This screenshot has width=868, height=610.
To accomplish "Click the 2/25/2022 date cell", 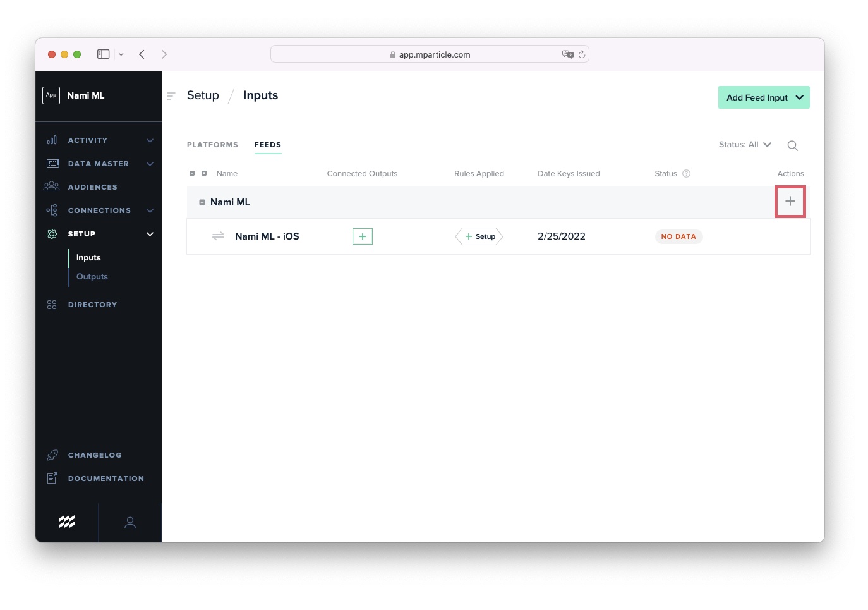I will (562, 236).
